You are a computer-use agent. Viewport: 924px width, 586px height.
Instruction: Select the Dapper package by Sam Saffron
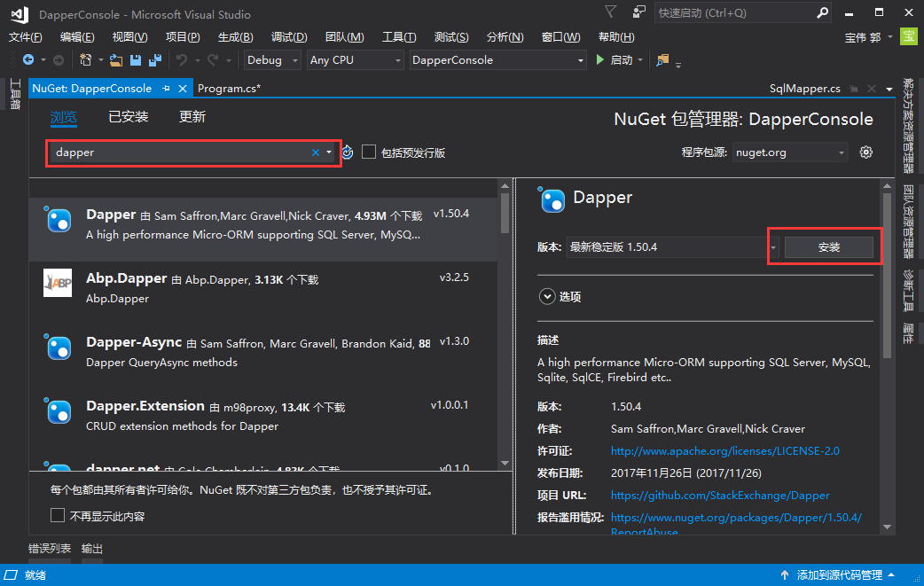tap(263, 229)
